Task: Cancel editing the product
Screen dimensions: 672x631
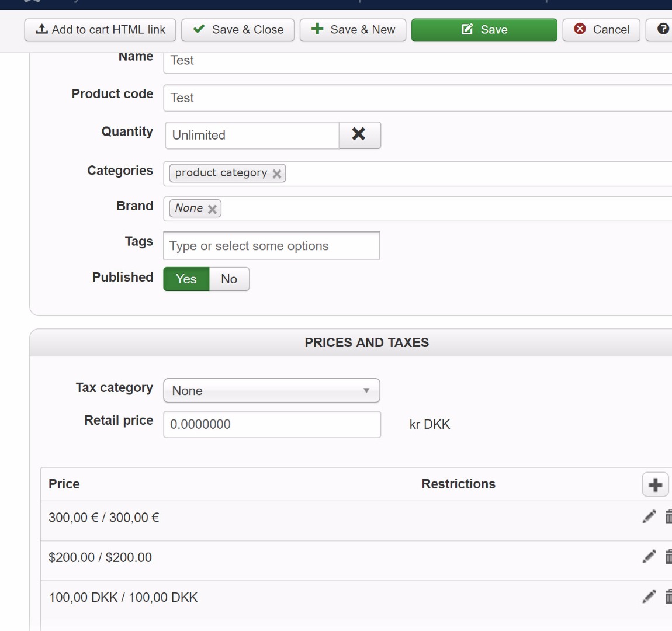Action: [x=601, y=30]
